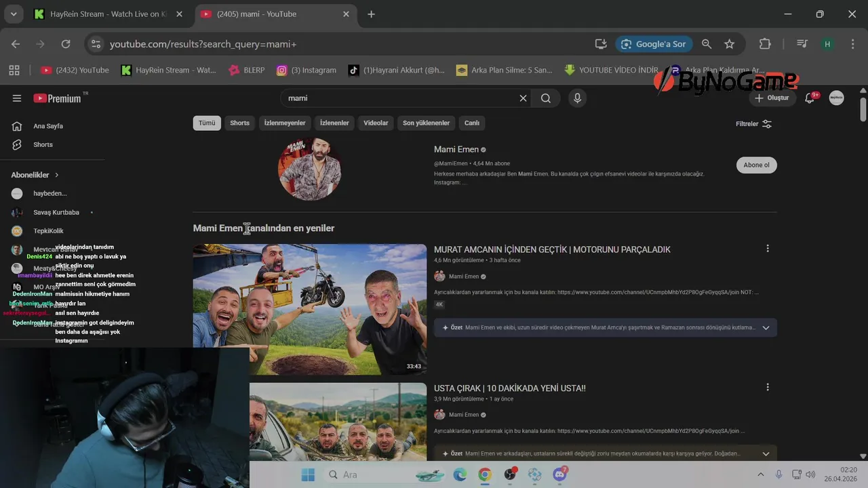Bookmark this page with the star icon
Viewport: 868px width, 488px height.
point(730,44)
